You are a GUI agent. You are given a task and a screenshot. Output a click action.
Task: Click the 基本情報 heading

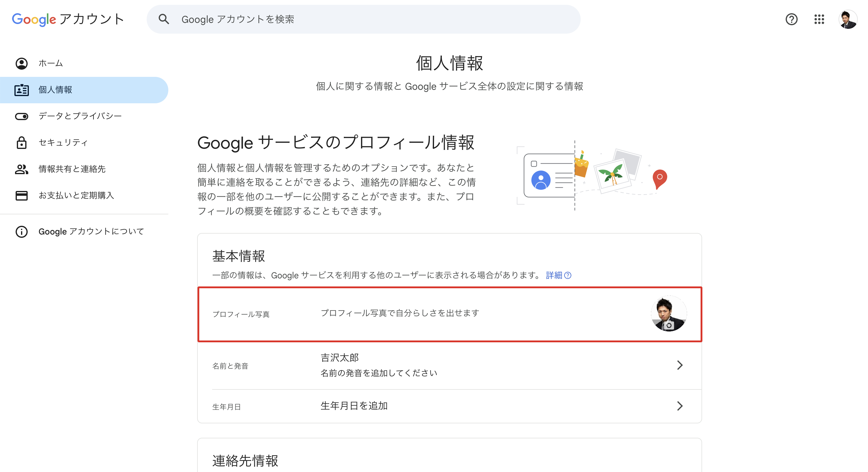click(239, 256)
